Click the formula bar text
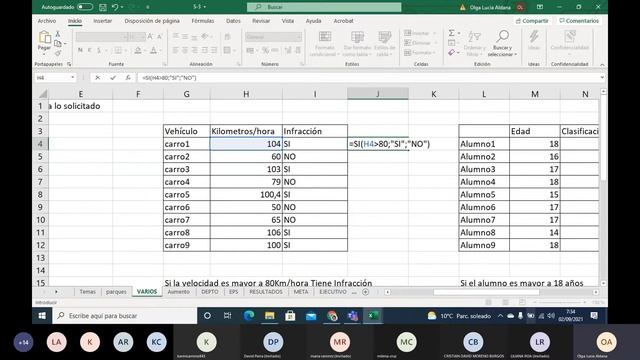 (169, 78)
